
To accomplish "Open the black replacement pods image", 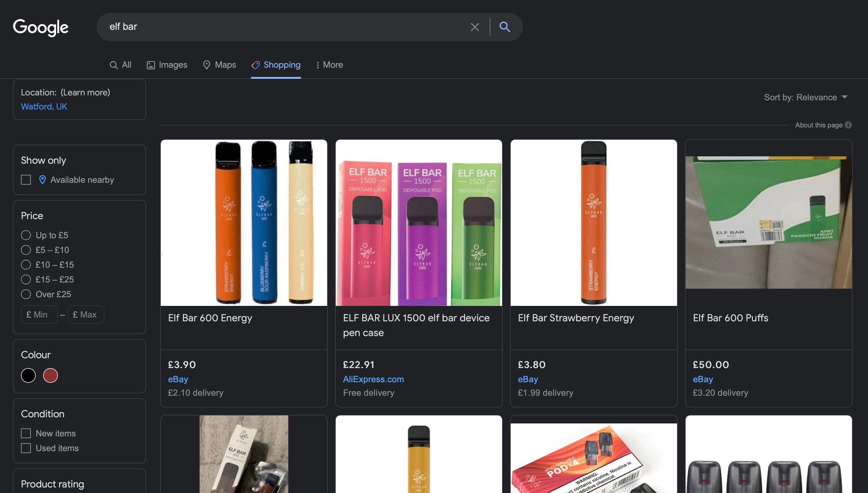I will [769, 455].
